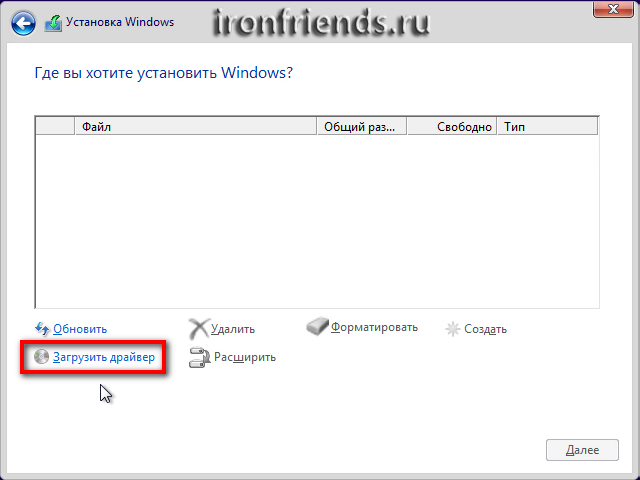
Task: Click the Тип column header
Action: (x=547, y=127)
